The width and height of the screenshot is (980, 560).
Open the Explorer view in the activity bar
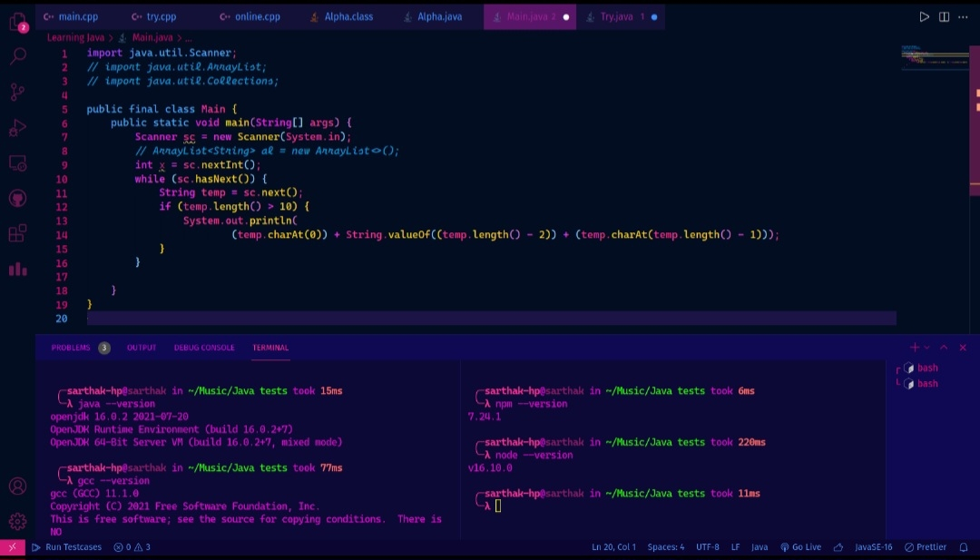click(17, 22)
